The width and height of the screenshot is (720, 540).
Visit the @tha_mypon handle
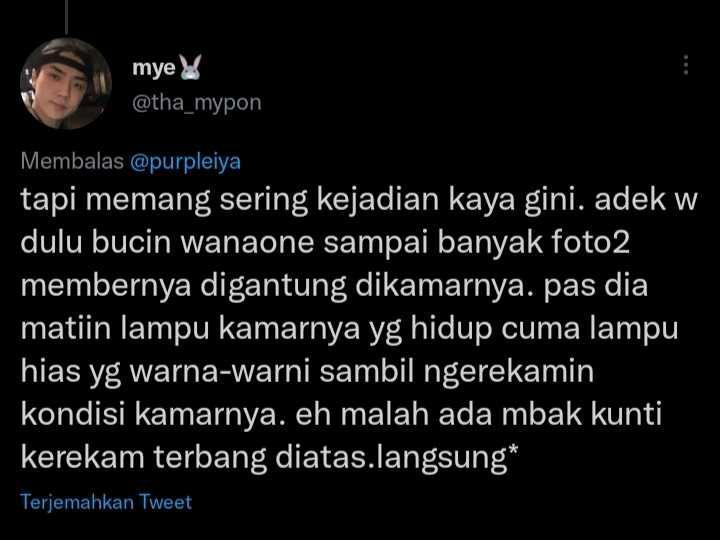pos(197,102)
